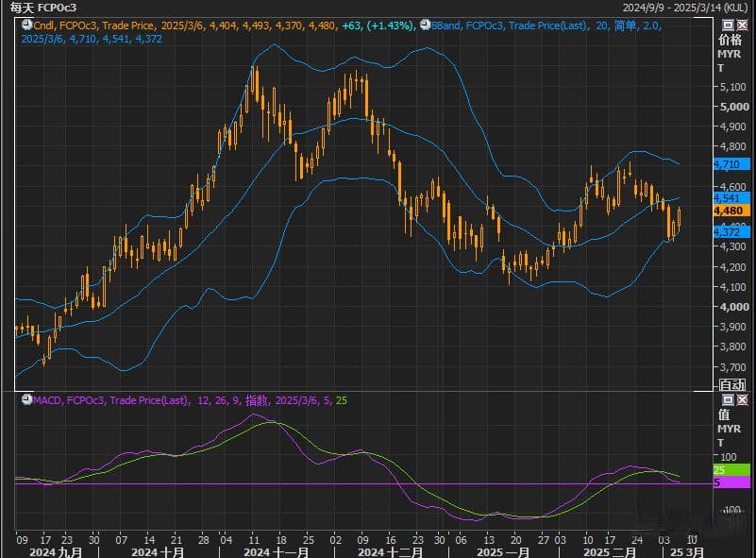This screenshot has width=756, height=558.
Task: Click the 21 date tick on time axis
Action: coord(176,540)
